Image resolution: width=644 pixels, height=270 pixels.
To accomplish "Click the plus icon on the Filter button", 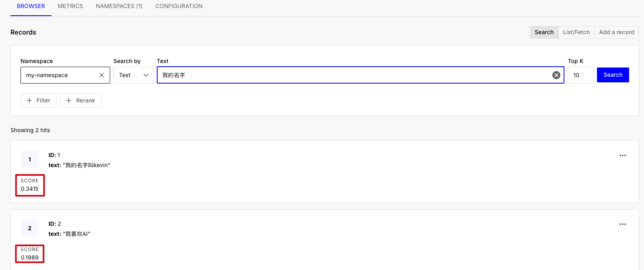I will coord(29,100).
